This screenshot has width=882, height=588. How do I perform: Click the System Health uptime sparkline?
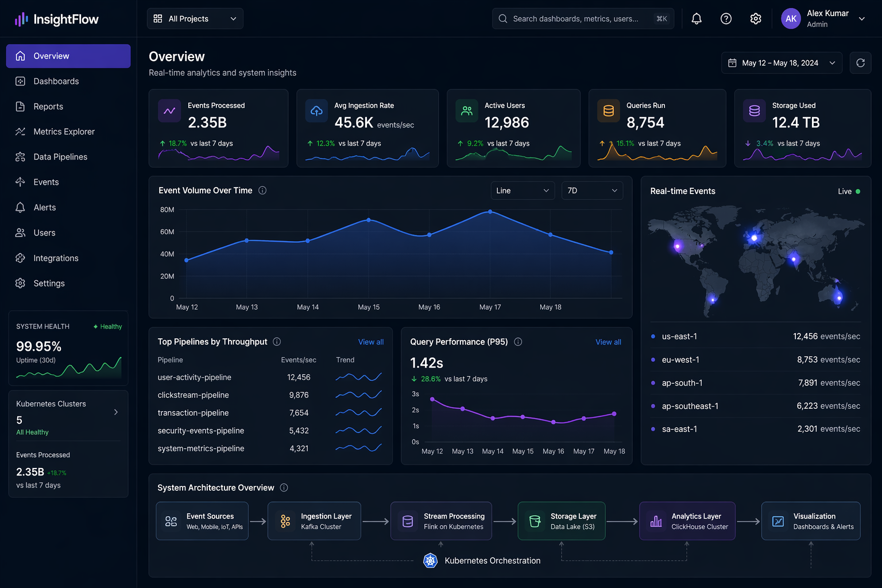pos(68,367)
